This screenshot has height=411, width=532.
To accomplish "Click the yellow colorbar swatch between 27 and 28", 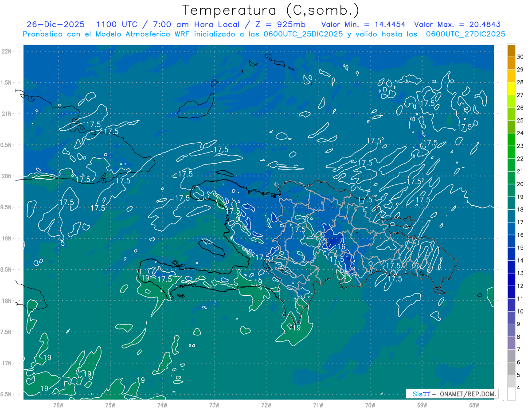I will point(511,89).
